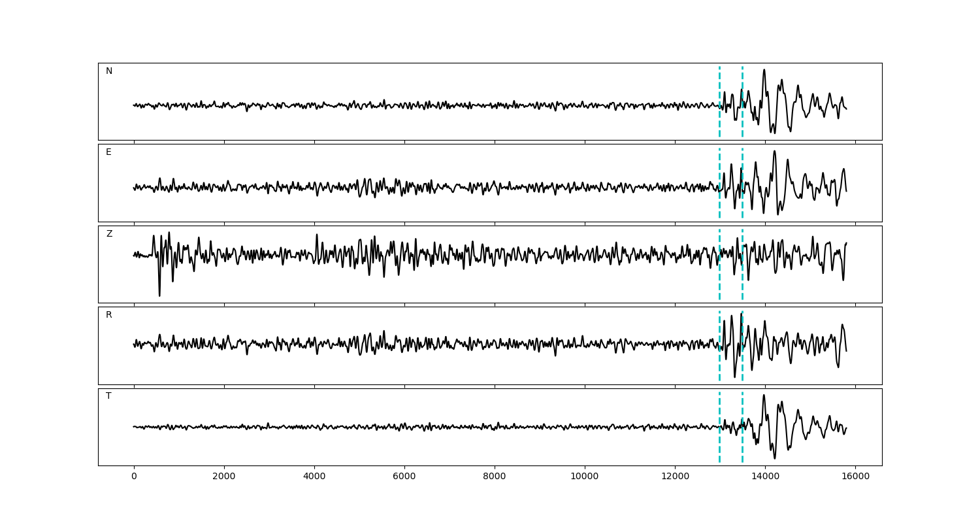The height and width of the screenshot is (523, 980).
Task: Click the E label in second panel
Action: point(108,152)
